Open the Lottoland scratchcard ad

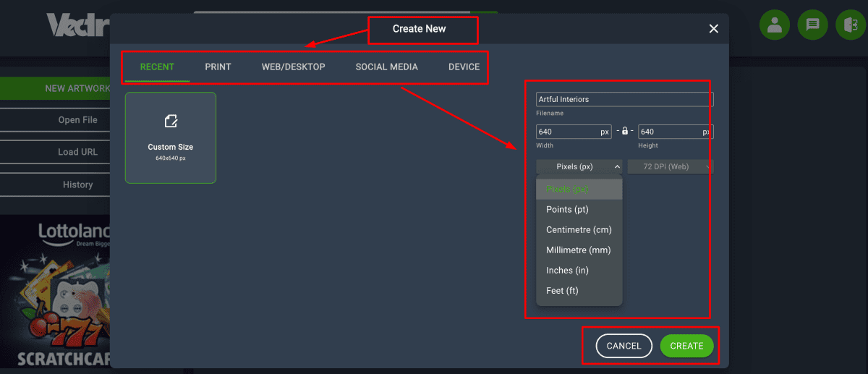coord(55,293)
